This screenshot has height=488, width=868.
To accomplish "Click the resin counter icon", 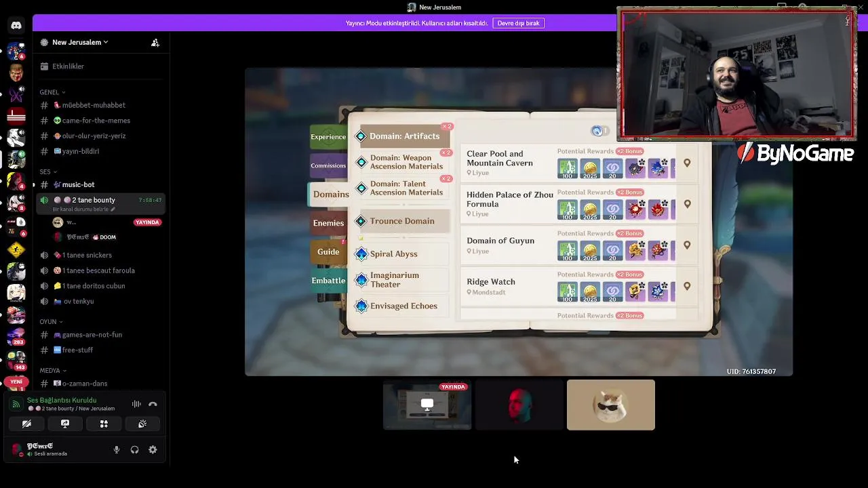I will [x=597, y=131].
